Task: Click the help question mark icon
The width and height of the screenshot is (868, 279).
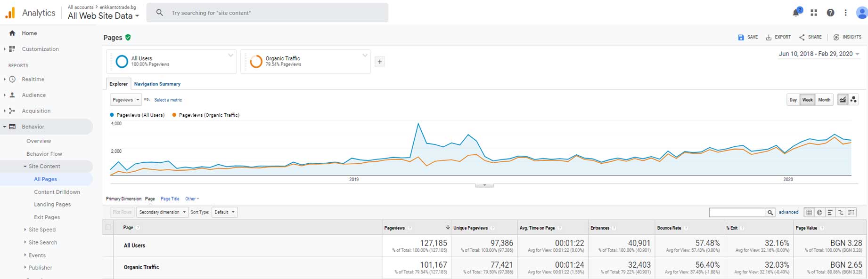Action: tap(830, 13)
